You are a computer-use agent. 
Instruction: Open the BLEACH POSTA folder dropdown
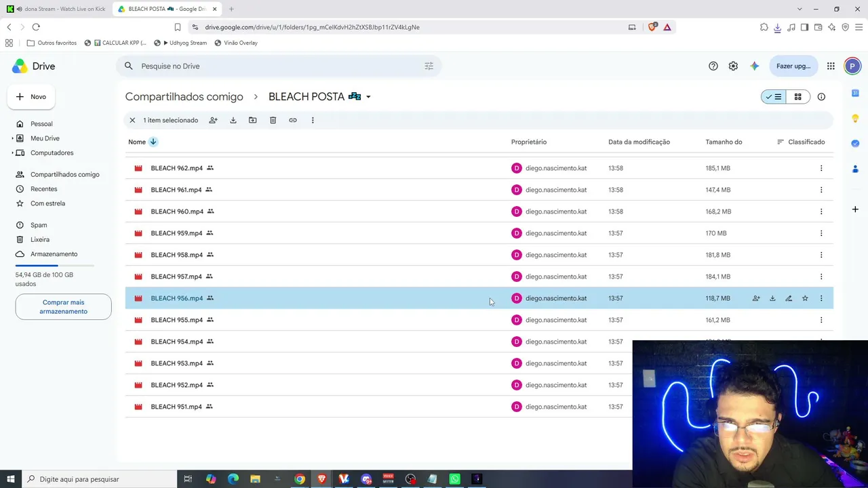368,97
